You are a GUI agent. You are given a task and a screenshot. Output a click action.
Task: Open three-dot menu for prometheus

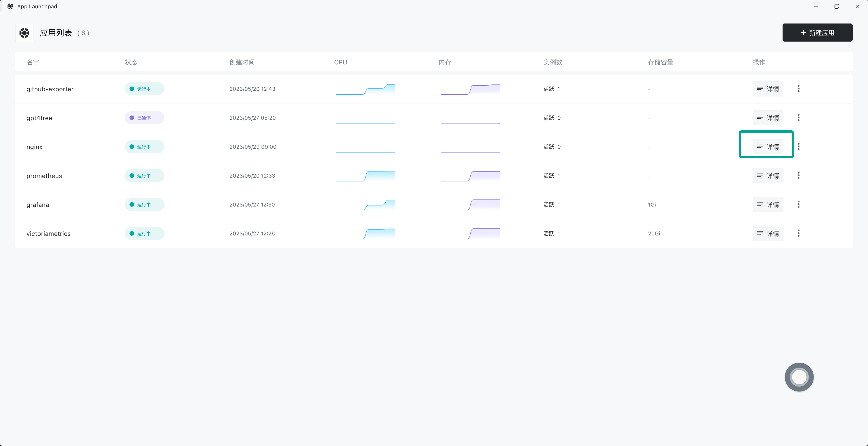pos(798,176)
